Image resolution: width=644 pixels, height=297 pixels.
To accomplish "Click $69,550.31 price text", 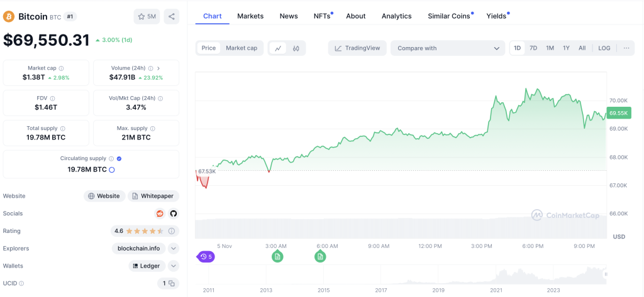I will [47, 40].
